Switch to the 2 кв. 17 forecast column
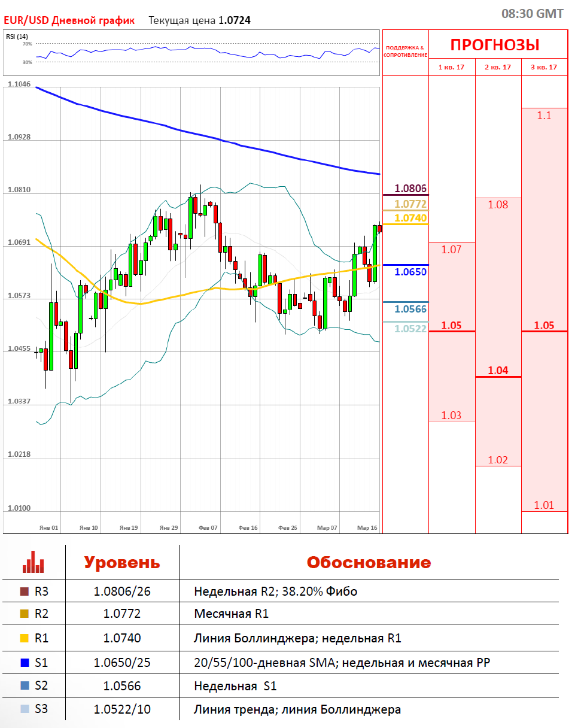581x728 pixels. tap(498, 67)
